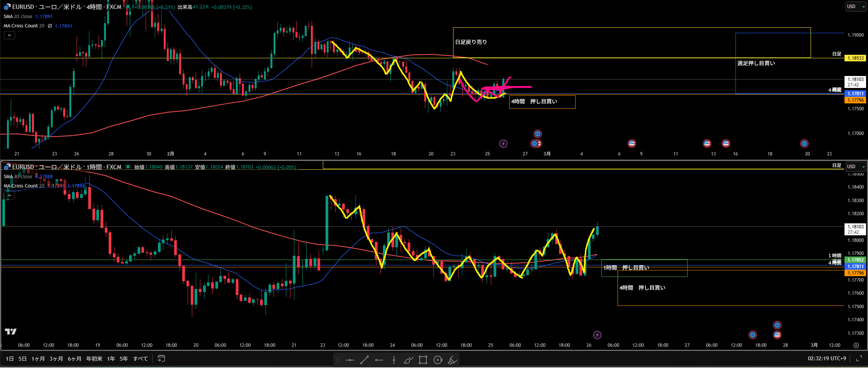This screenshot has height=368, width=868.
Task: Open the USD currency dropdown on top chart
Action: pos(856,7)
